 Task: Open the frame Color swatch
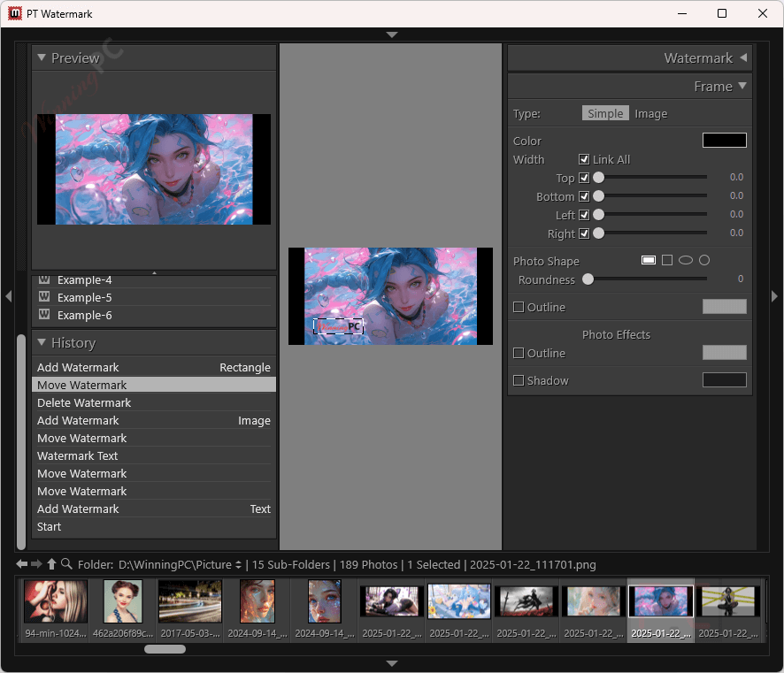(725, 141)
